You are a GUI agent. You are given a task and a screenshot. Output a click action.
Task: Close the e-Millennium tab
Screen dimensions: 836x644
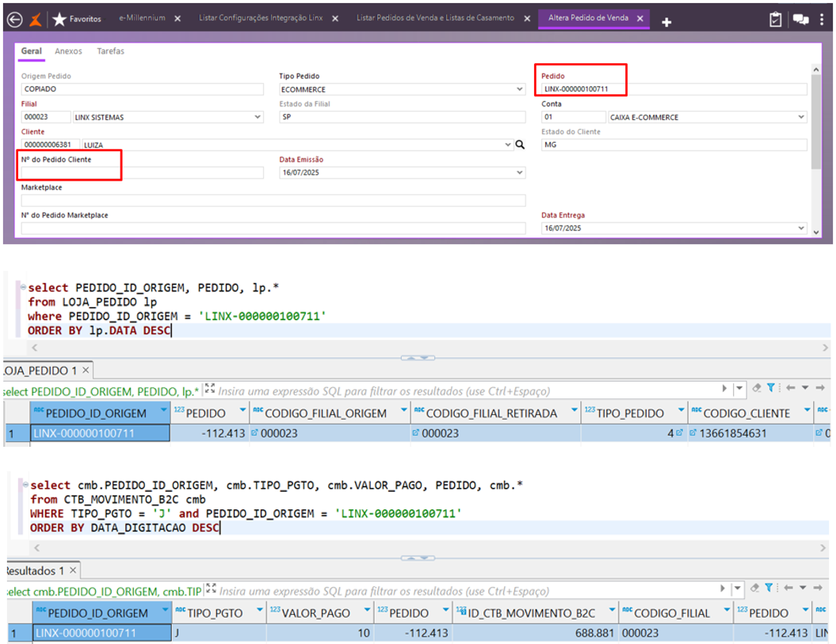click(x=178, y=19)
